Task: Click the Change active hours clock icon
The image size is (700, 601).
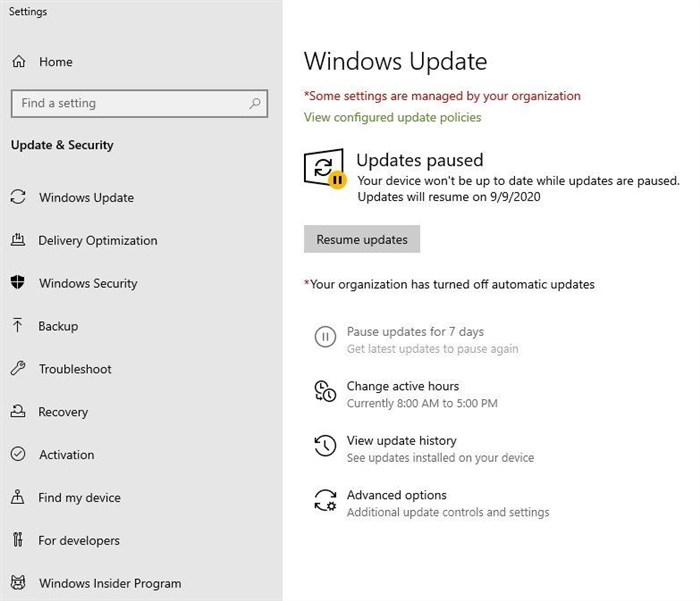Action: pyautogui.click(x=325, y=391)
